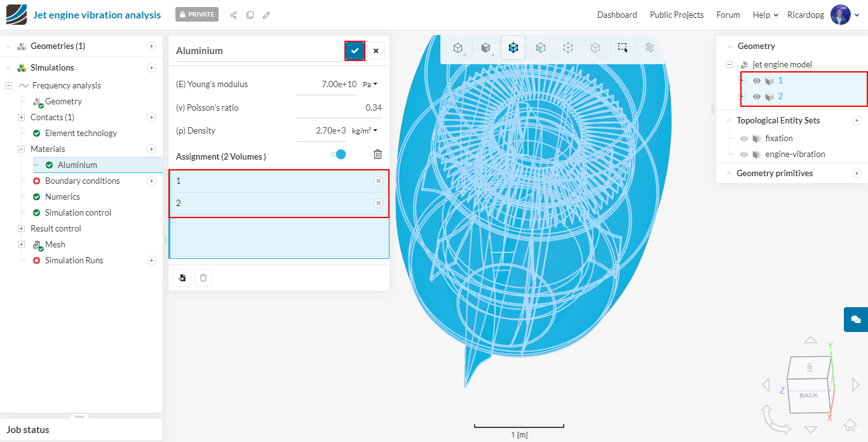This screenshot has height=442, width=868.
Task: Expand the Contacts node
Action: pyautogui.click(x=22, y=117)
